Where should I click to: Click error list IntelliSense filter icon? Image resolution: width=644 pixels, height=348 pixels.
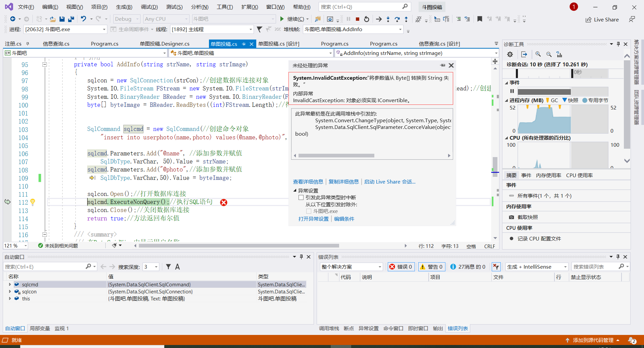click(496, 267)
